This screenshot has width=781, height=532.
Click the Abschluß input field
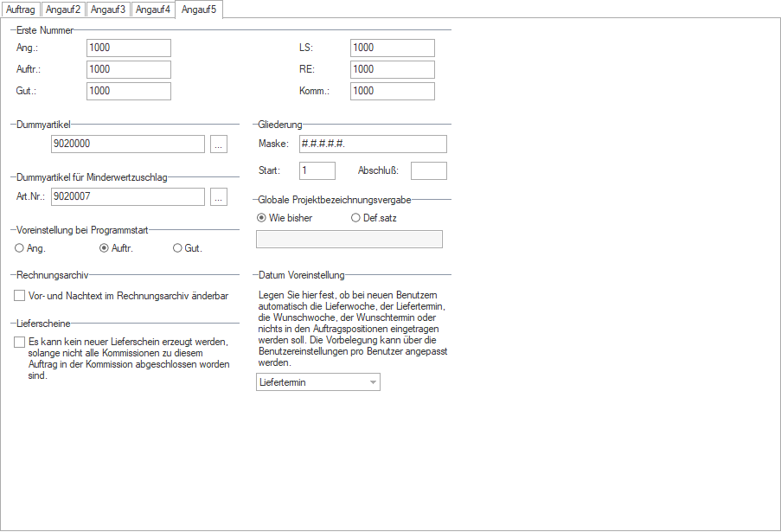tap(429, 171)
